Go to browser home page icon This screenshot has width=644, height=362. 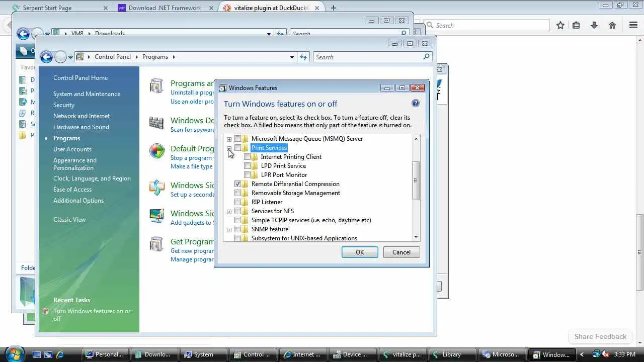pyautogui.click(x=612, y=25)
